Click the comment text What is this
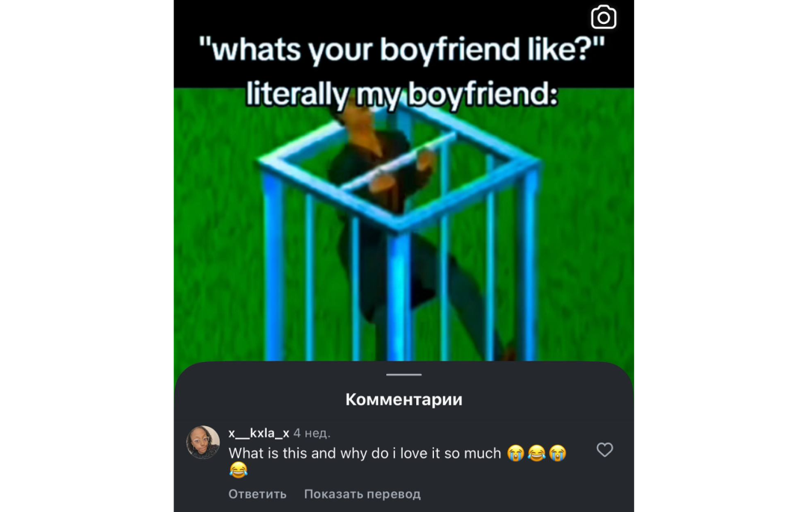This screenshot has height=512, width=812. 365,453
